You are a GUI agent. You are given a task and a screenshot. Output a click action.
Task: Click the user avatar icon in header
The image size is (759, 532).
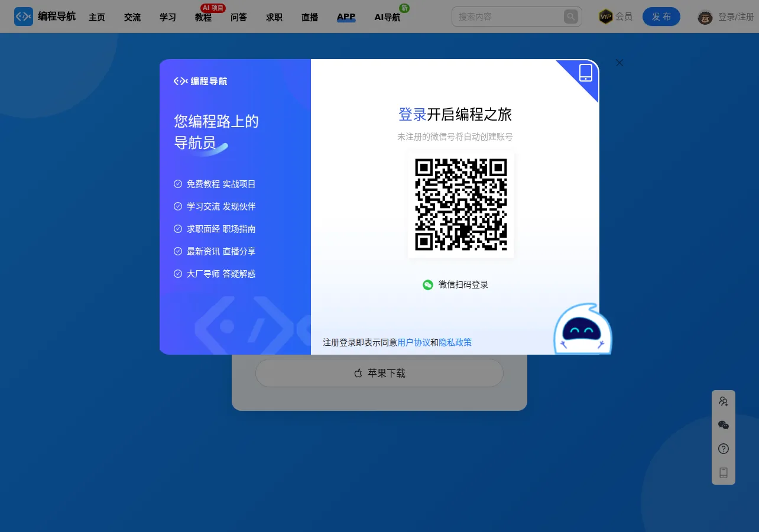pyautogui.click(x=705, y=17)
